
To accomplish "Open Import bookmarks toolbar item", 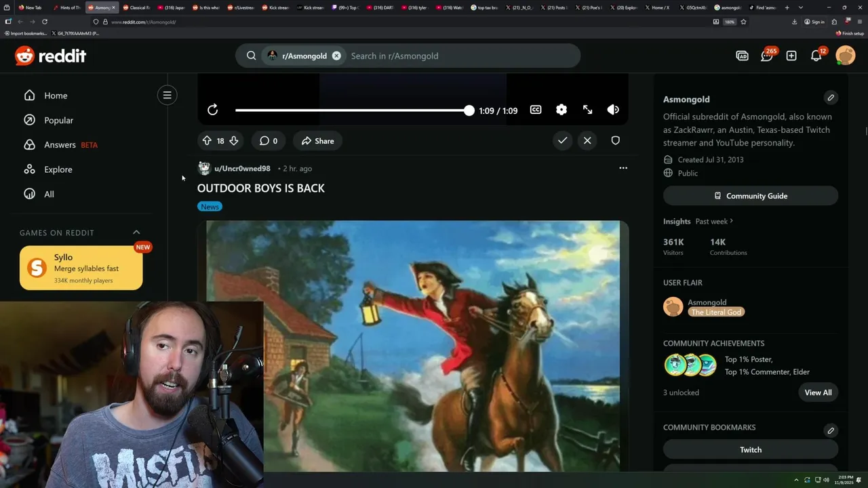I will (x=26, y=33).
